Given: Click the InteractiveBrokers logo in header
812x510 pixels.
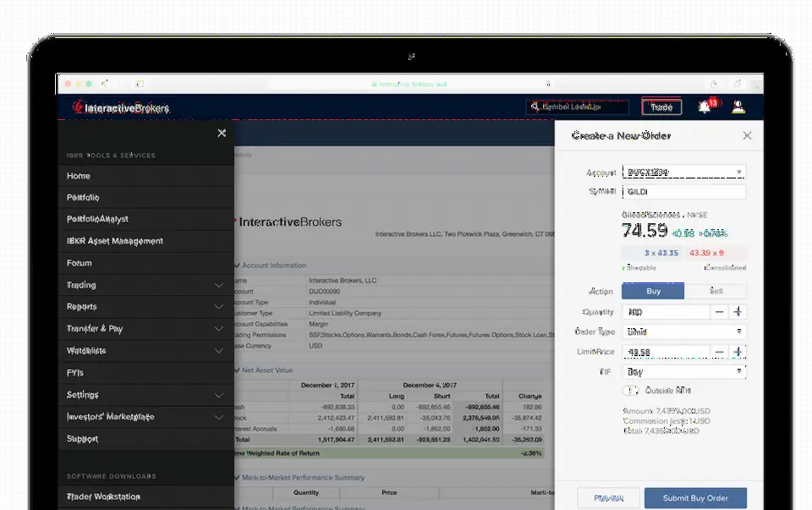Looking at the screenshot, I should pyautogui.click(x=121, y=107).
